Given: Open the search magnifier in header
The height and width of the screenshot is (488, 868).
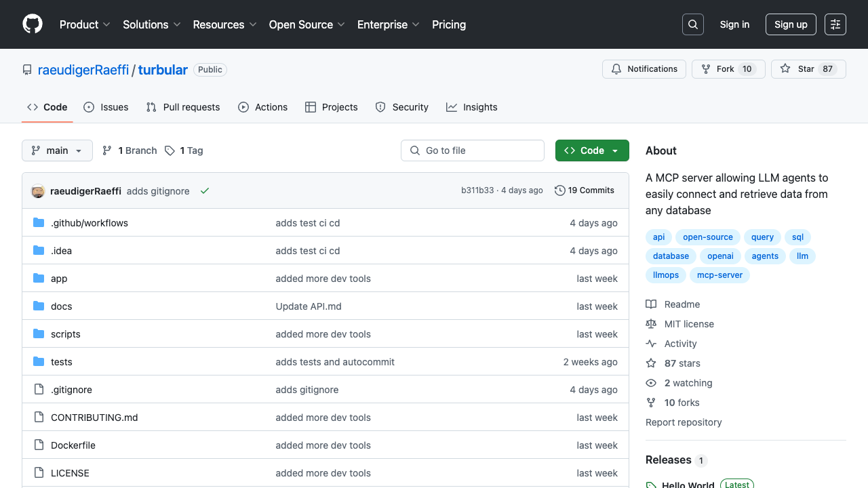Looking at the screenshot, I should pos(693,24).
